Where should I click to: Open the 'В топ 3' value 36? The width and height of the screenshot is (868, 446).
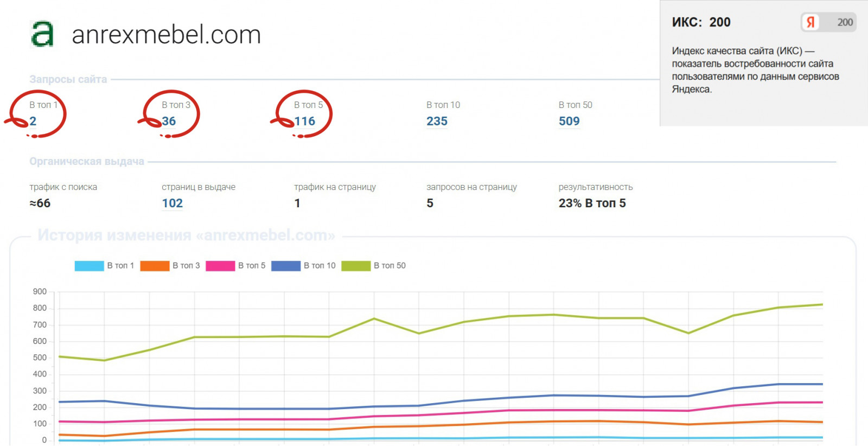pos(169,121)
